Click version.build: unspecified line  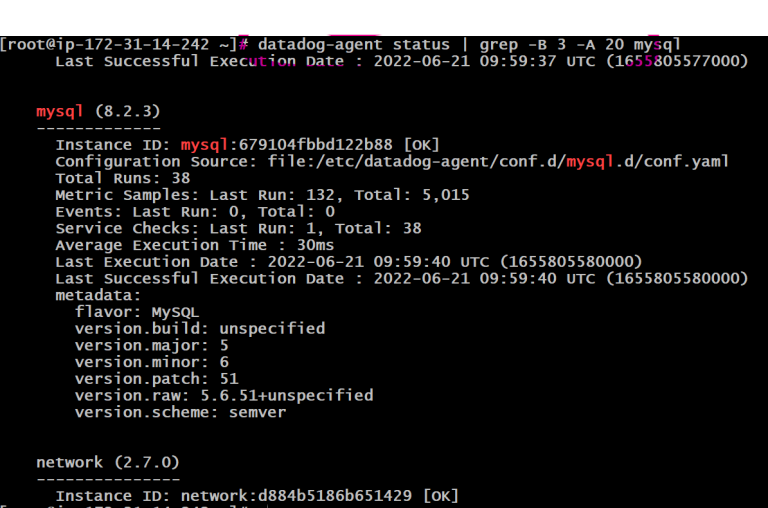point(200,329)
